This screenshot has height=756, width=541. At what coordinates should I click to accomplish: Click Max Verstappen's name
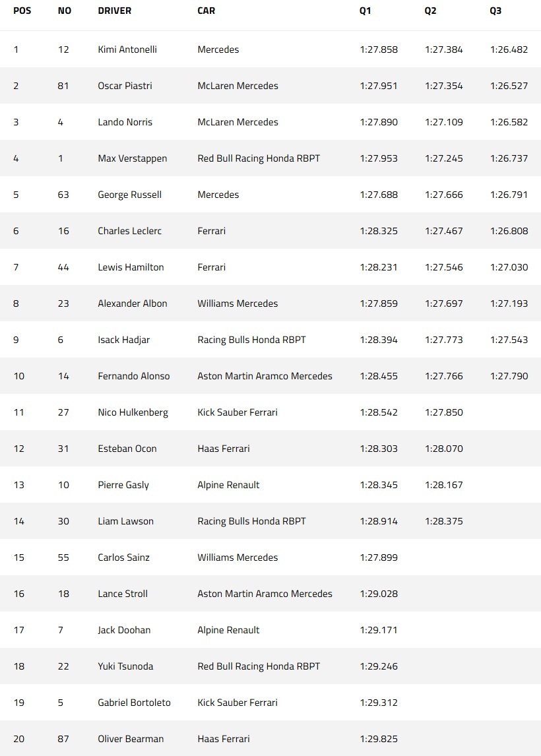(132, 158)
